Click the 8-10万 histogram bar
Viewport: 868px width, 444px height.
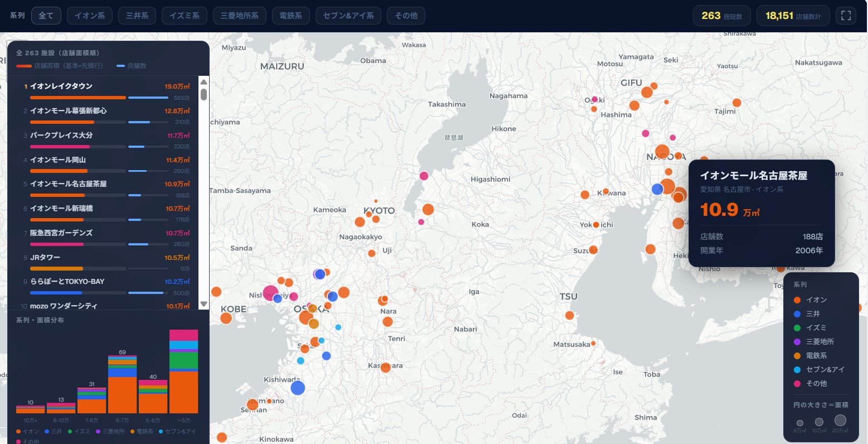tap(61, 408)
